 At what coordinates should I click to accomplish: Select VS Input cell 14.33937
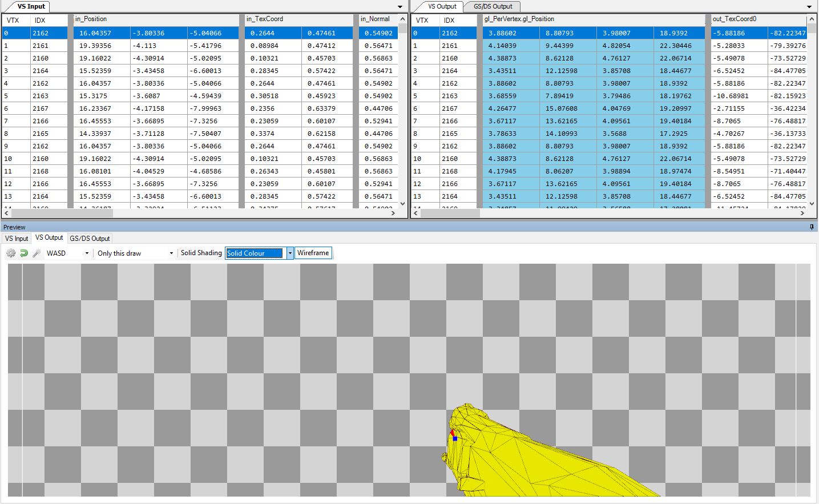pos(102,134)
